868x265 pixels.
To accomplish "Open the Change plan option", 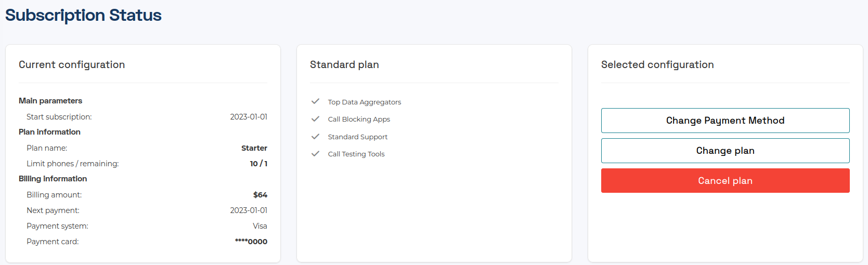I will coord(725,151).
